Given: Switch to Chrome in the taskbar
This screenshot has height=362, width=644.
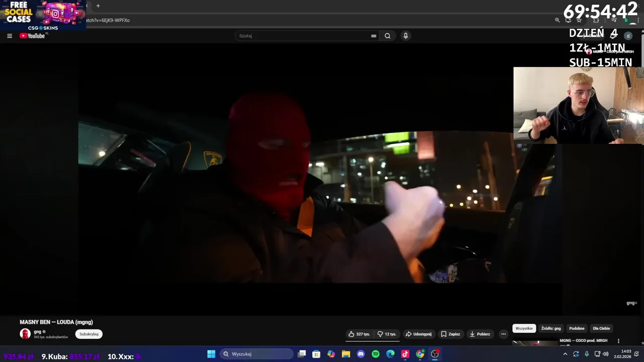Looking at the screenshot, I should click(x=420, y=354).
